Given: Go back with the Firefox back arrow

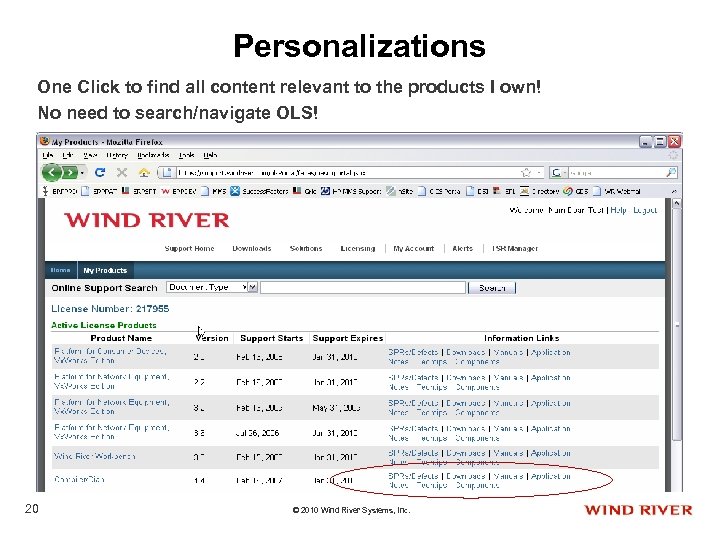Looking at the screenshot, I should pos(51,173).
